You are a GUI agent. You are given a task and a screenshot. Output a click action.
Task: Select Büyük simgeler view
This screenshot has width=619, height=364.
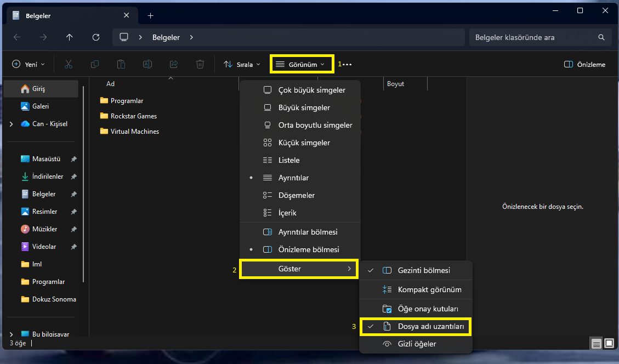pyautogui.click(x=300, y=107)
